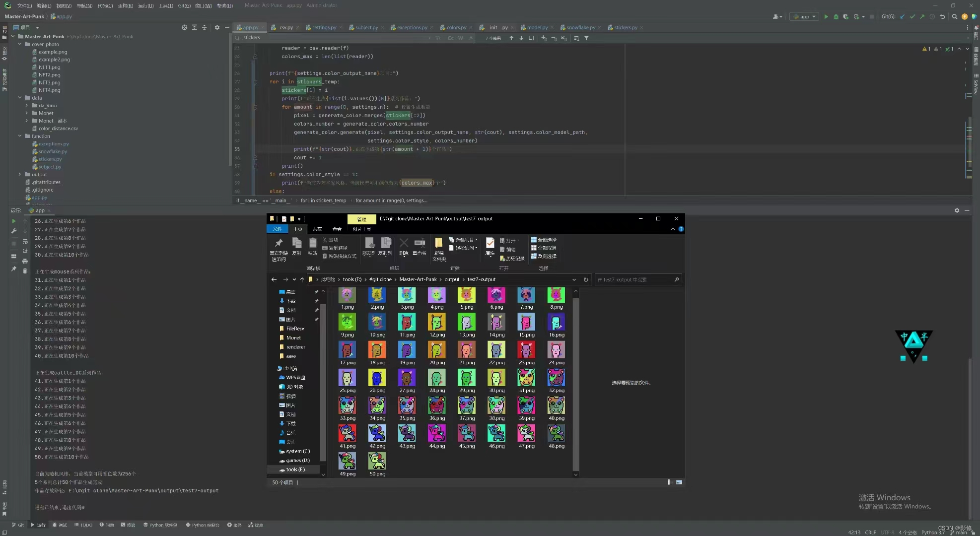
Task: Collapse all nodes using Project panel collapse icon
Action: [205, 27]
